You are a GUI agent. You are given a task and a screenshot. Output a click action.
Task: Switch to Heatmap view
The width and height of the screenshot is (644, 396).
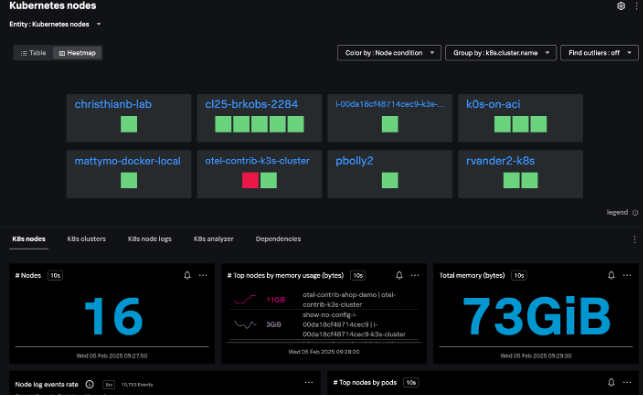(x=77, y=53)
